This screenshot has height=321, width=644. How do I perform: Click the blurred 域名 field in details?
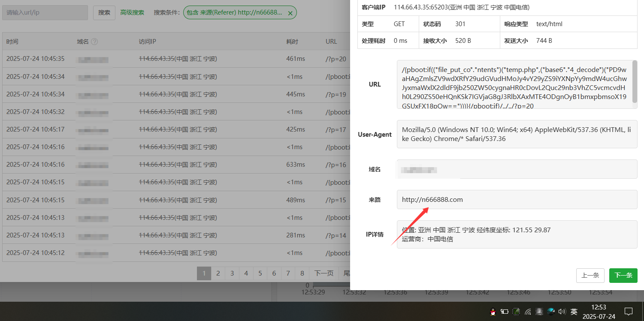tap(517, 169)
